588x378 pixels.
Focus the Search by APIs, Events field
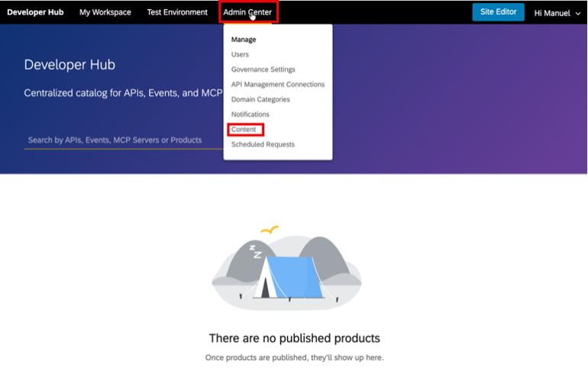(x=124, y=141)
